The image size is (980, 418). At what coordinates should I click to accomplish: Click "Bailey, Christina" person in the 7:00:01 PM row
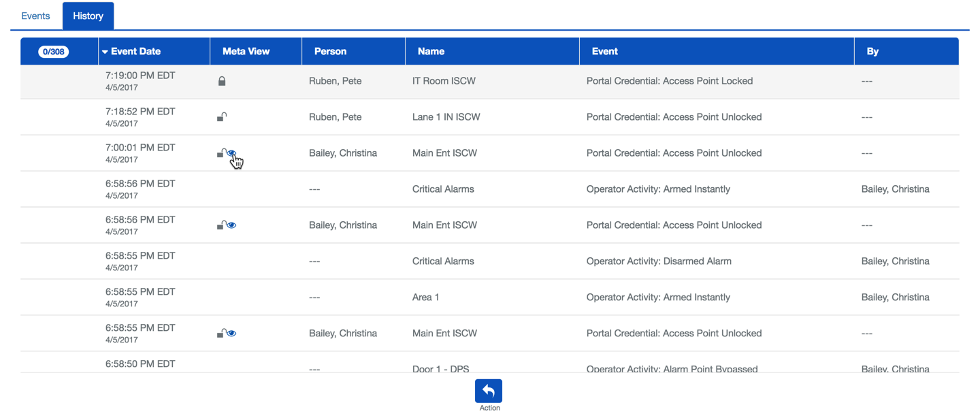[x=343, y=153]
